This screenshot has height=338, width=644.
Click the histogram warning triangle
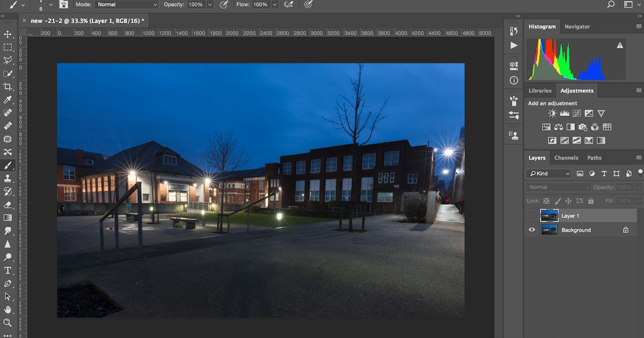pyautogui.click(x=620, y=46)
